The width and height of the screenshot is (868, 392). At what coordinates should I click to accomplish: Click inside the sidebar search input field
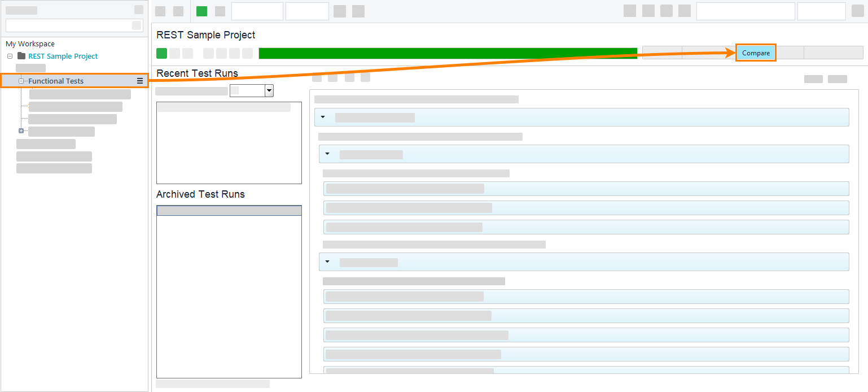(x=68, y=25)
